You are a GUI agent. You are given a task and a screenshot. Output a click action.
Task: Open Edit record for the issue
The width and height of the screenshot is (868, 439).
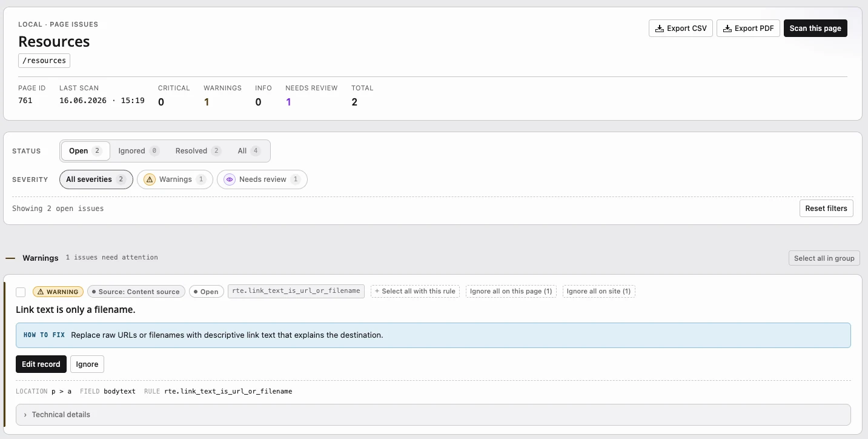[x=41, y=364]
